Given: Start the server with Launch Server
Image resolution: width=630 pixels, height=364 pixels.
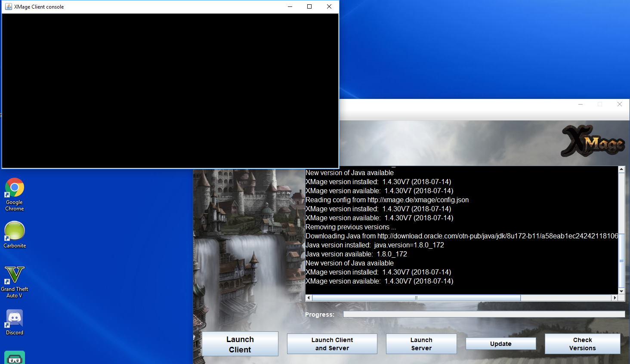Looking at the screenshot, I should (421, 344).
